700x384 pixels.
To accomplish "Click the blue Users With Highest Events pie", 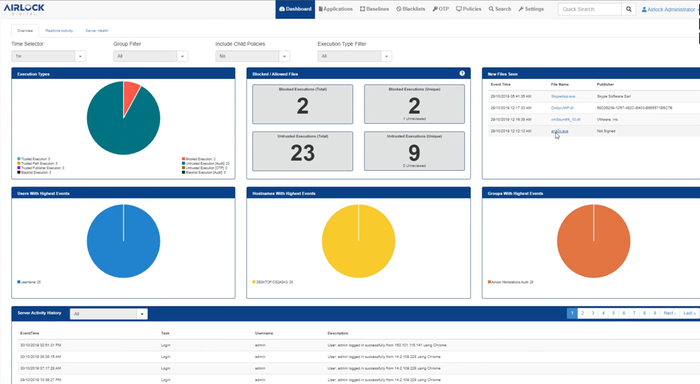I will coord(123,241).
